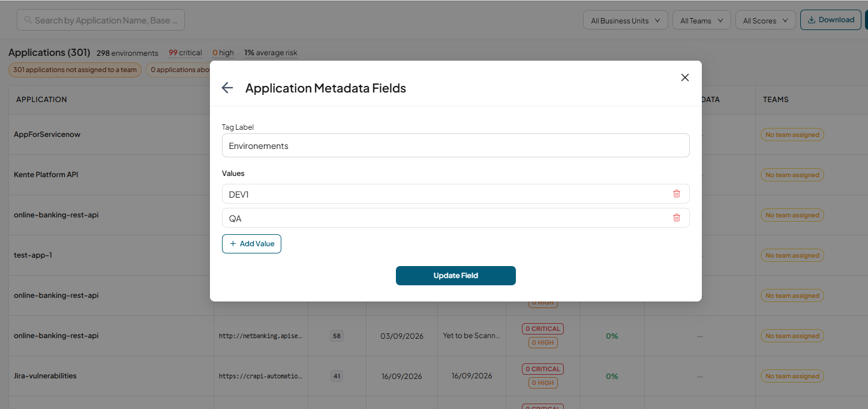Screen dimensions: 868x409
Task: Click the 1% average risk stat
Action: pos(271,53)
